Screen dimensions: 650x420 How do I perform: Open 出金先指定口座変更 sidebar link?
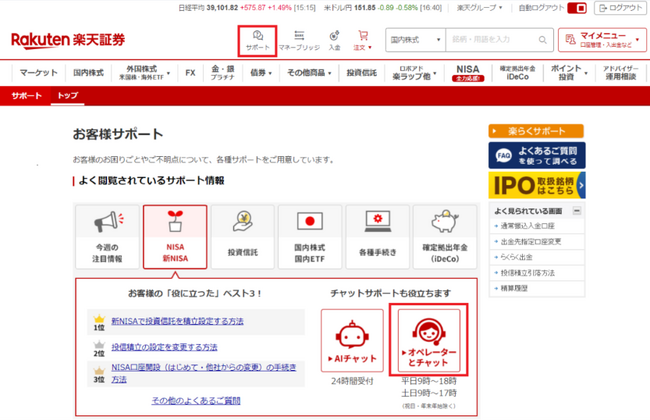tap(531, 241)
